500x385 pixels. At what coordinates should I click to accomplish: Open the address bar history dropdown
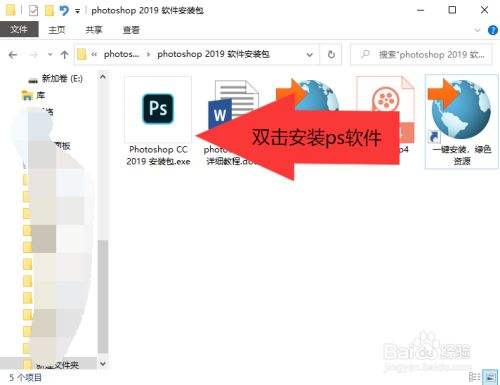click(310, 54)
